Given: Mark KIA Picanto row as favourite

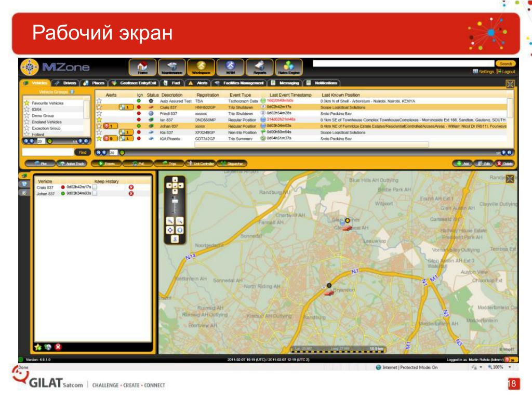Looking at the screenshot, I should [x=99, y=138].
